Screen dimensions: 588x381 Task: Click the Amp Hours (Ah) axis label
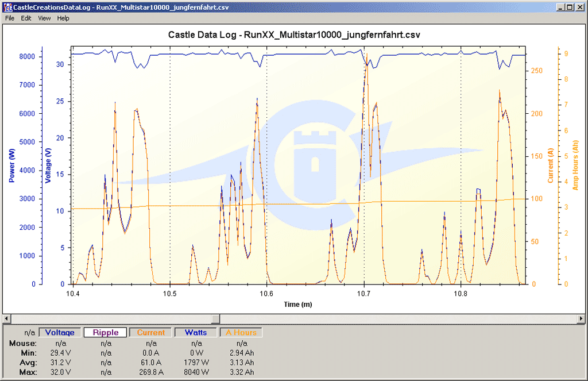[x=575, y=166]
